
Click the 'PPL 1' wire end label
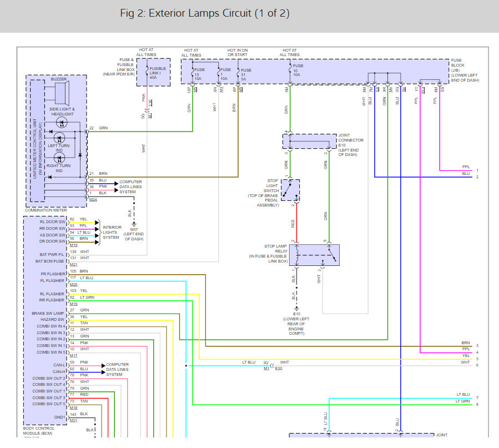pos(470,168)
